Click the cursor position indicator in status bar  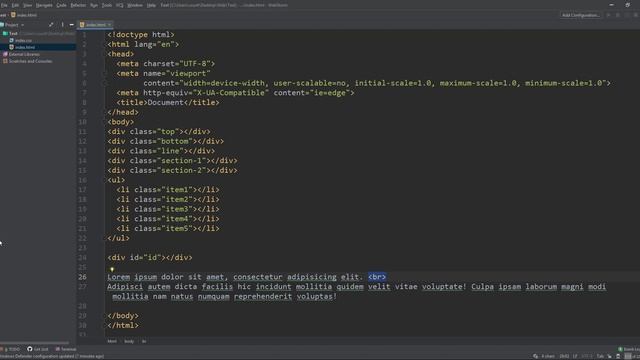point(564,356)
